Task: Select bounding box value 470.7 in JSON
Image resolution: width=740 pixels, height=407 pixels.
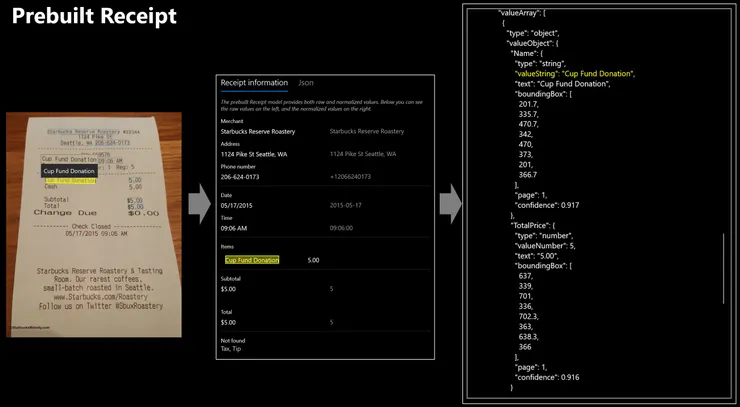Action: tap(528, 125)
